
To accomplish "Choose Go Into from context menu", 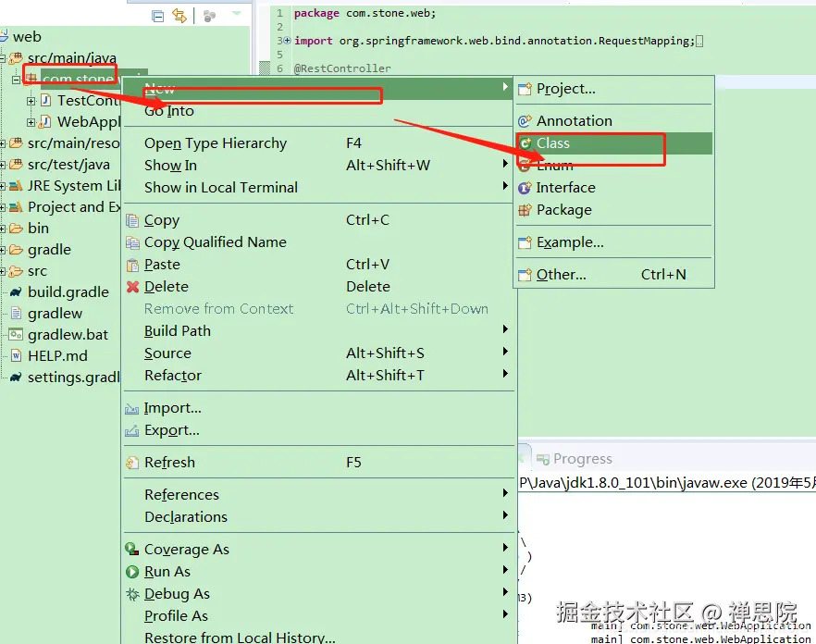I will coord(318,111).
